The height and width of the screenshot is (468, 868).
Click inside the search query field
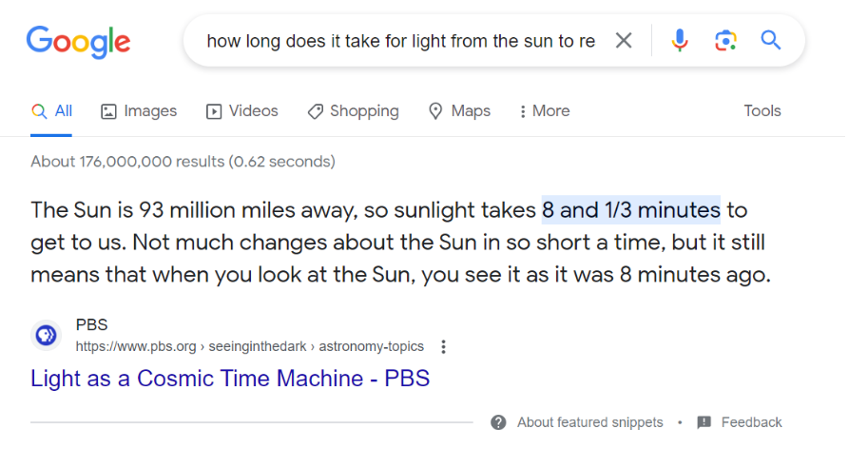[399, 41]
